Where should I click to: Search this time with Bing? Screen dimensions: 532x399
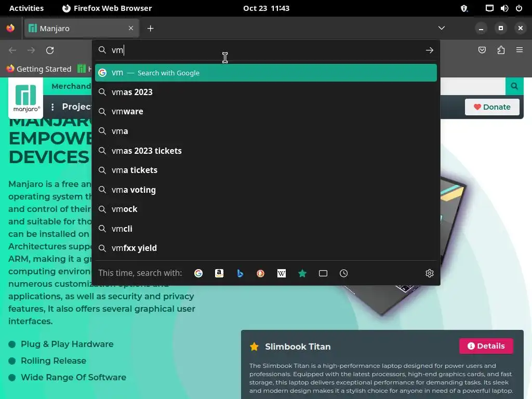240,273
